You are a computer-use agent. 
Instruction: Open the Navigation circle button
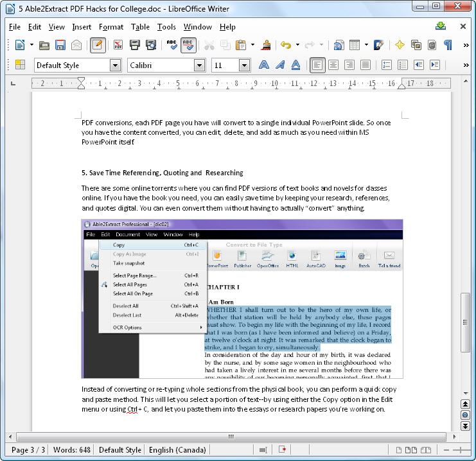point(465,415)
